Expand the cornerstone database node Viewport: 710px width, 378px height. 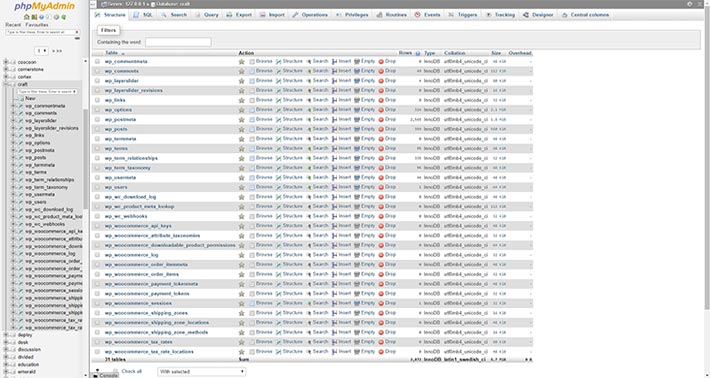(6, 69)
